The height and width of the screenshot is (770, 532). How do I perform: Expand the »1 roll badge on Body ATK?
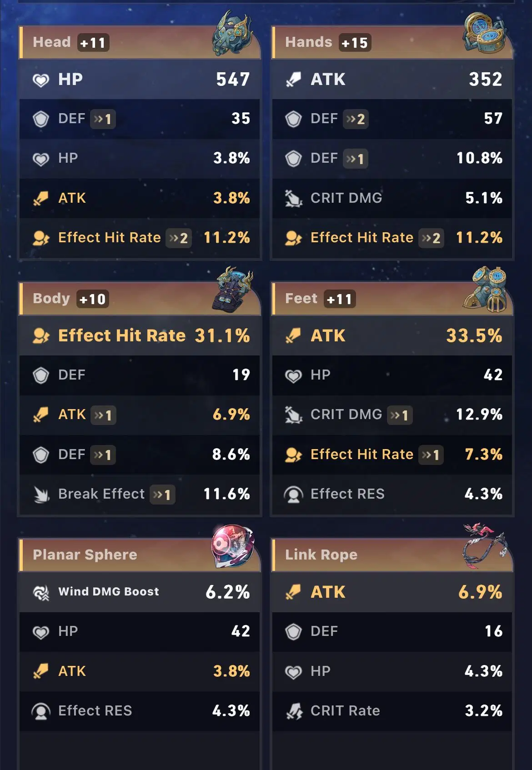(x=104, y=415)
